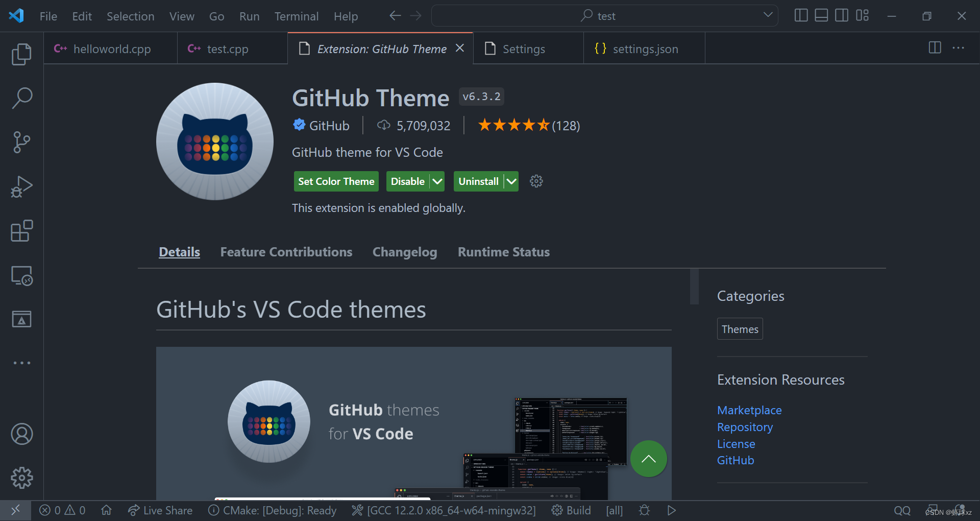Open the Search view in activity bar

click(x=21, y=98)
